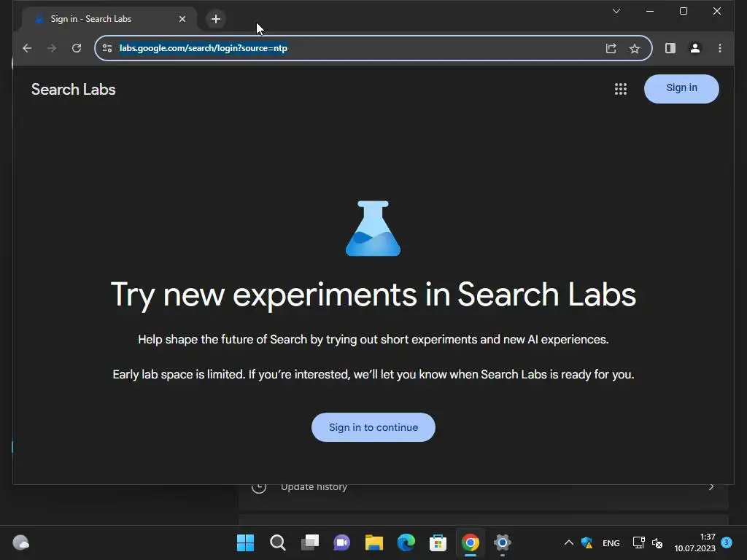Open site information icon in address bar
The image size is (747, 560).
pyautogui.click(x=107, y=48)
